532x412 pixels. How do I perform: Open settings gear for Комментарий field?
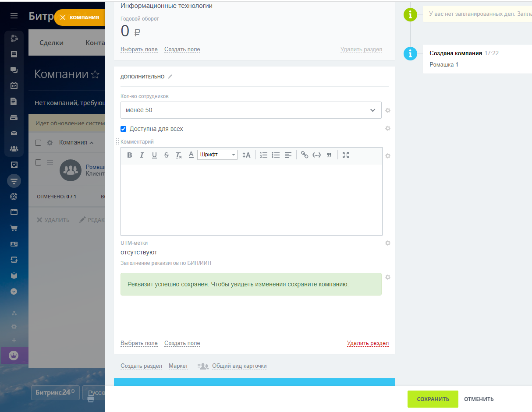(x=388, y=156)
